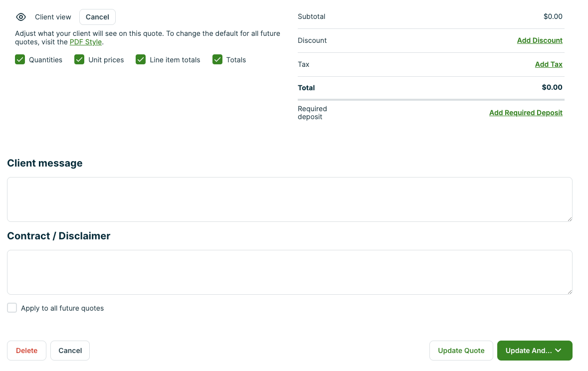Click the bottom Cancel button
Viewport: 588px width, 371px height.
pyautogui.click(x=70, y=351)
